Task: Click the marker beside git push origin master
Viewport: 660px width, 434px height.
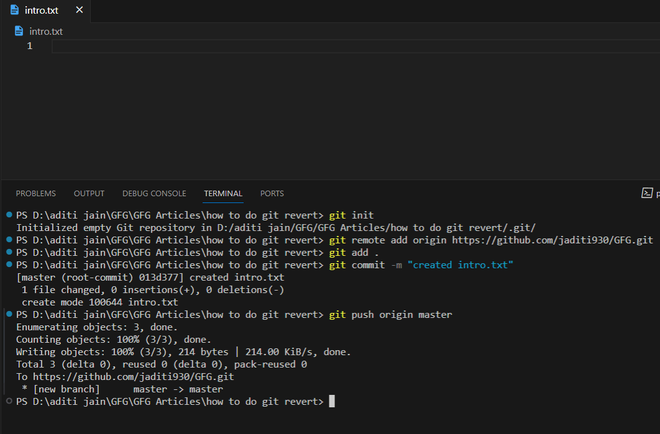Action: [x=9, y=315]
